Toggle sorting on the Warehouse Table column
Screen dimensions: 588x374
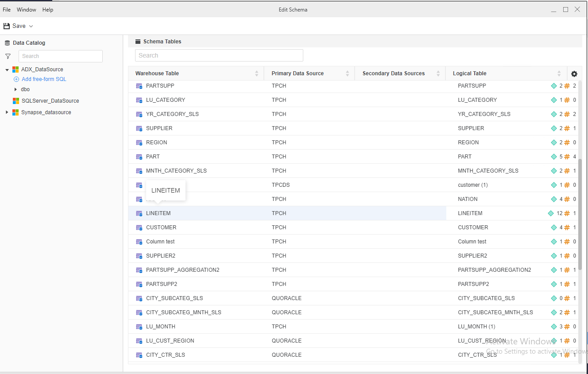pyautogui.click(x=256, y=73)
